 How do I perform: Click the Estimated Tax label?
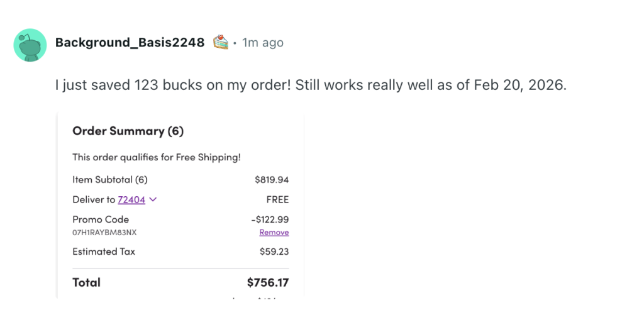[x=104, y=252]
